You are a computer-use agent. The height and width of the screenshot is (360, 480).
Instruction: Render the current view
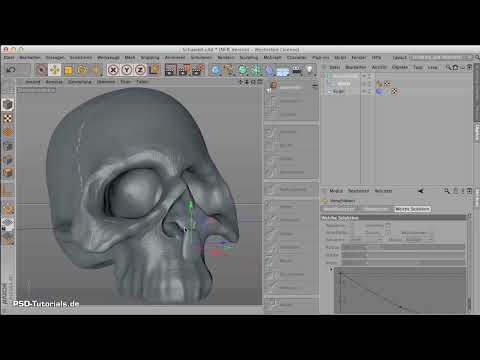[x=170, y=70]
